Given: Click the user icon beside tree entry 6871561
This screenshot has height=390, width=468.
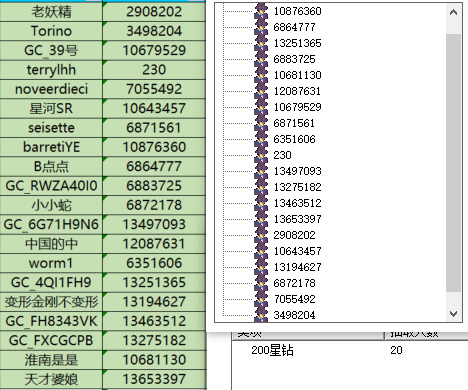Looking at the screenshot, I should click(261, 123).
